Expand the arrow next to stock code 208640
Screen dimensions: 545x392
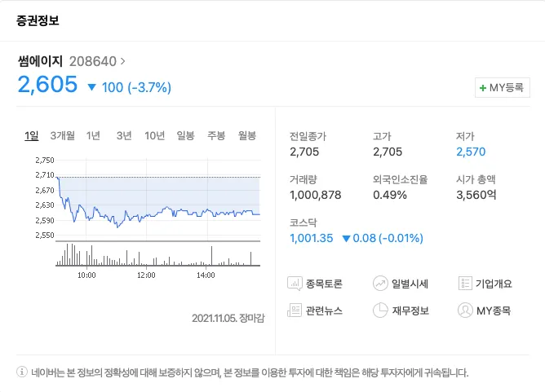123,60
